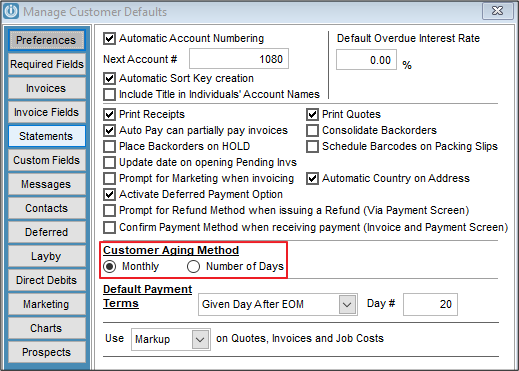This screenshot has height=371, width=519.
Task: Check Confirm Payment Method when receiving payment
Action: (109, 227)
